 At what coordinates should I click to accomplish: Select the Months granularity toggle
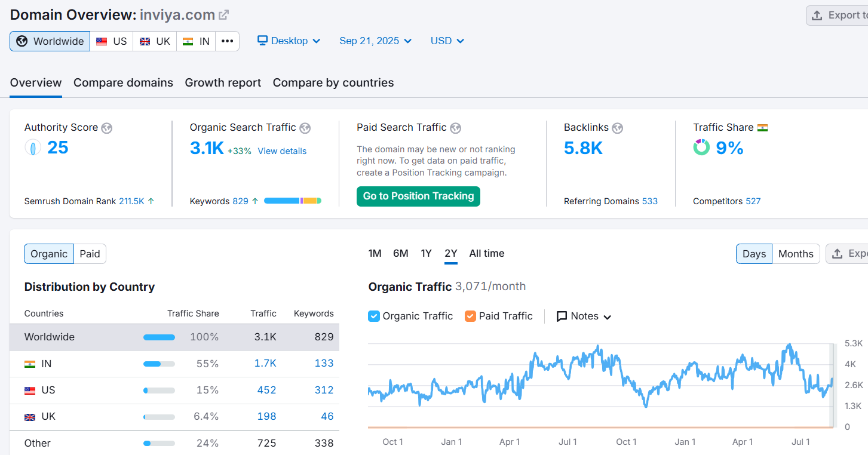click(796, 254)
